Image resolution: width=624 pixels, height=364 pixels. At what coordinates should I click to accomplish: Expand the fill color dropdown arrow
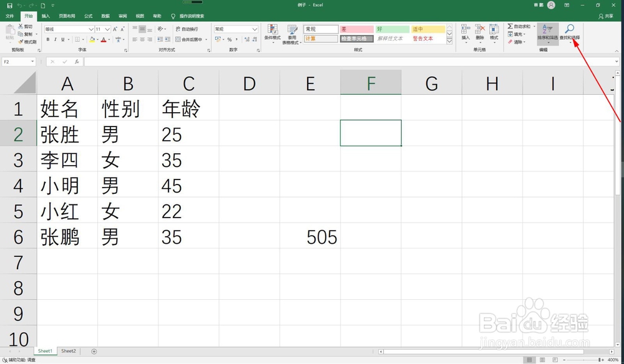point(97,39)
